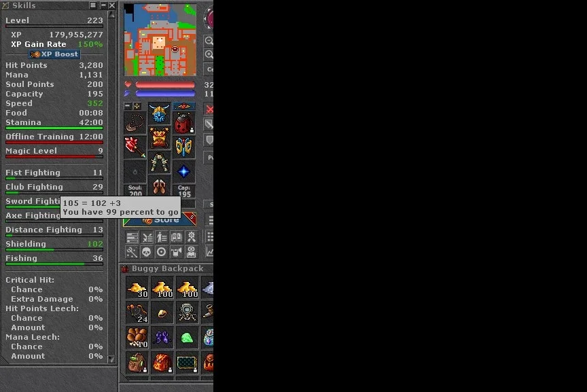Viewport: 587px width, 392px height.
Task: Click the Club Fighting 29 row
Action: (x=54, y=187)
